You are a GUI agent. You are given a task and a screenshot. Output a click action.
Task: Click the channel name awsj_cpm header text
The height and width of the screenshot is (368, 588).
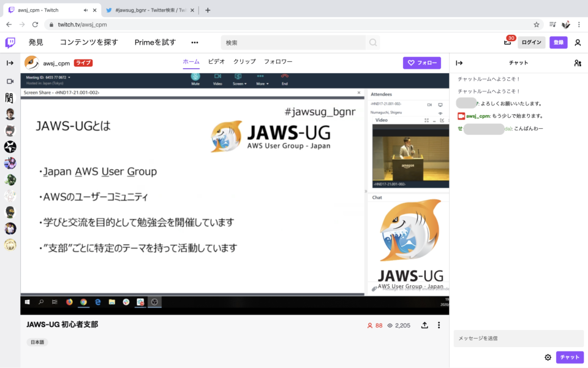pos(56,63)
